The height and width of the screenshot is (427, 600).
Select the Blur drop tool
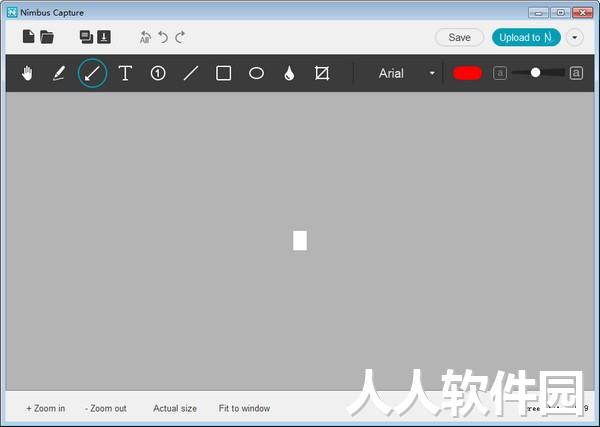(289, 73)
